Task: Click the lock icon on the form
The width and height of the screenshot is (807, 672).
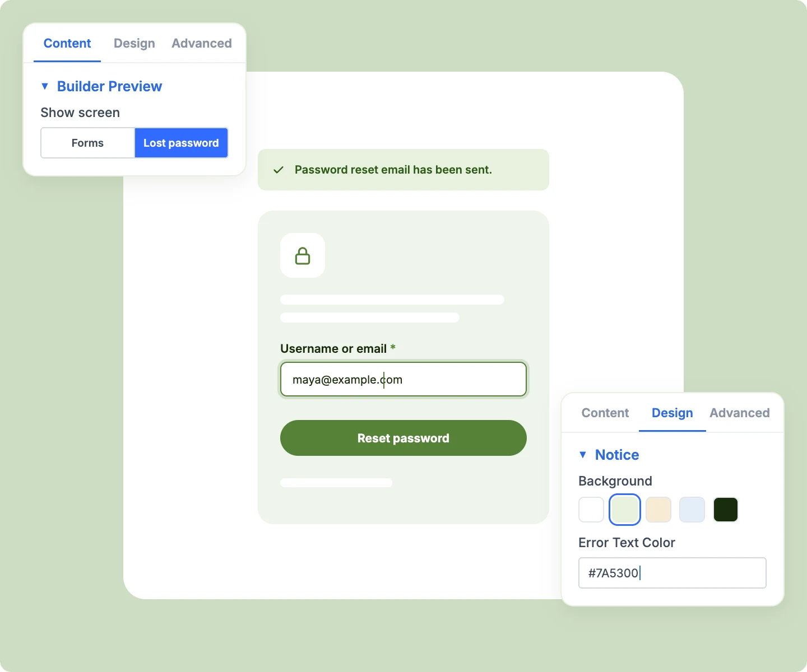Action: point(303,256)
